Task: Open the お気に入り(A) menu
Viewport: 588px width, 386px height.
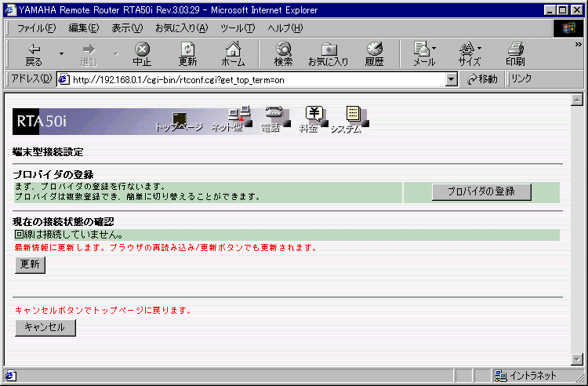Action: tap(182, 28)
